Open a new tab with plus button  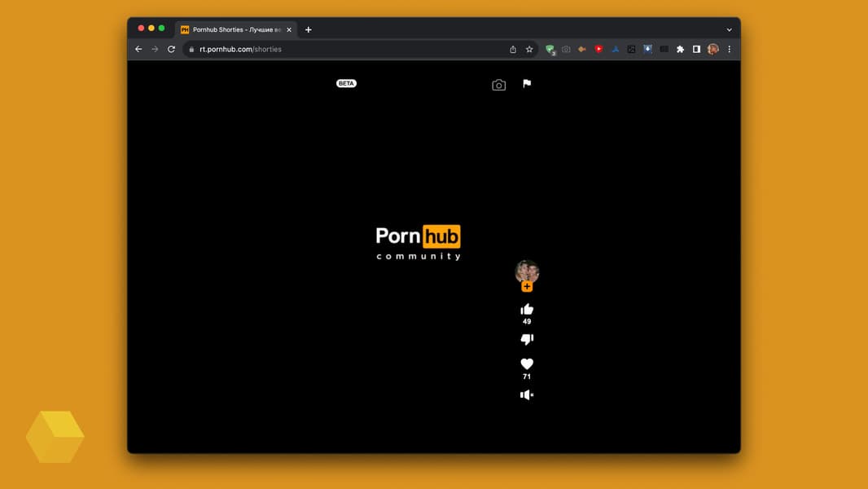pyautogui.click(x=309, y=30)
